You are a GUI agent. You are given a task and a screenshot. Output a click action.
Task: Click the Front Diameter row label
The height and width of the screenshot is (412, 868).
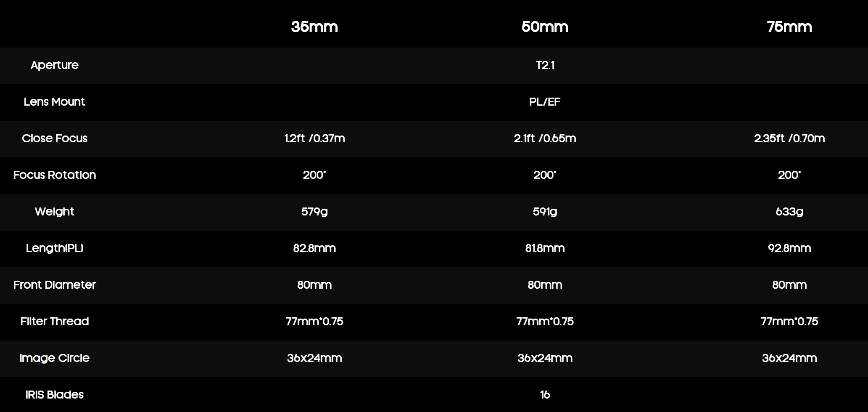55,285
